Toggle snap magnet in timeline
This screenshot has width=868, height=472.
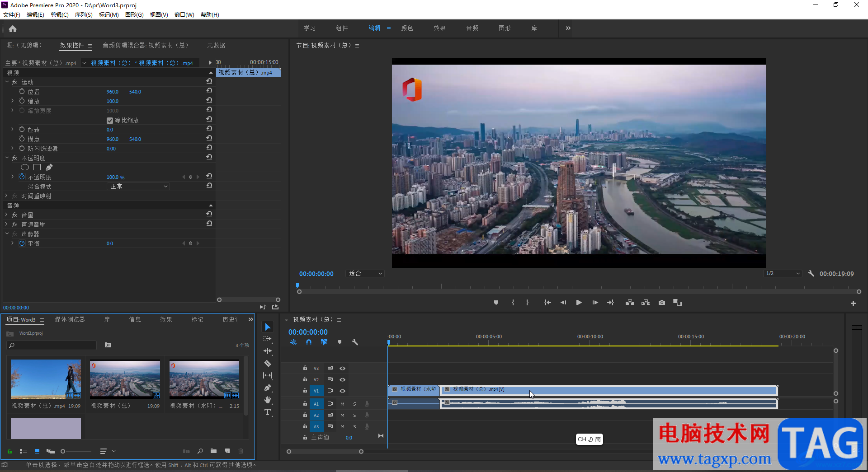(309, 342)
